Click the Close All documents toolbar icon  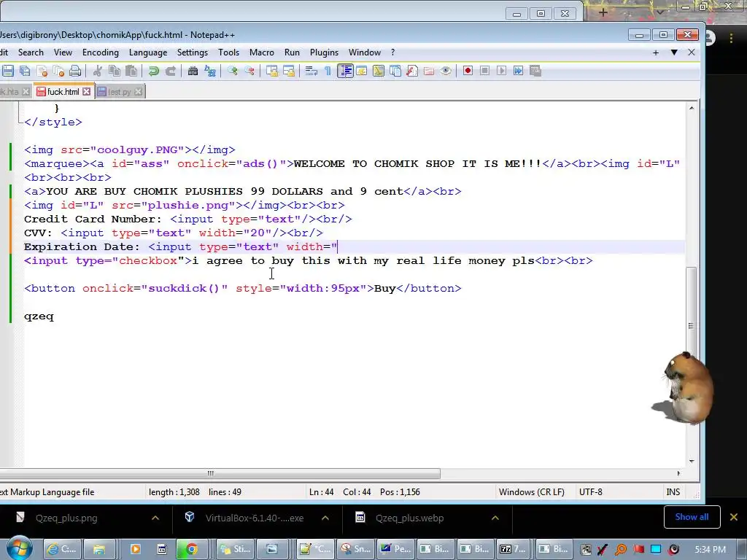[x=58, y=71]
